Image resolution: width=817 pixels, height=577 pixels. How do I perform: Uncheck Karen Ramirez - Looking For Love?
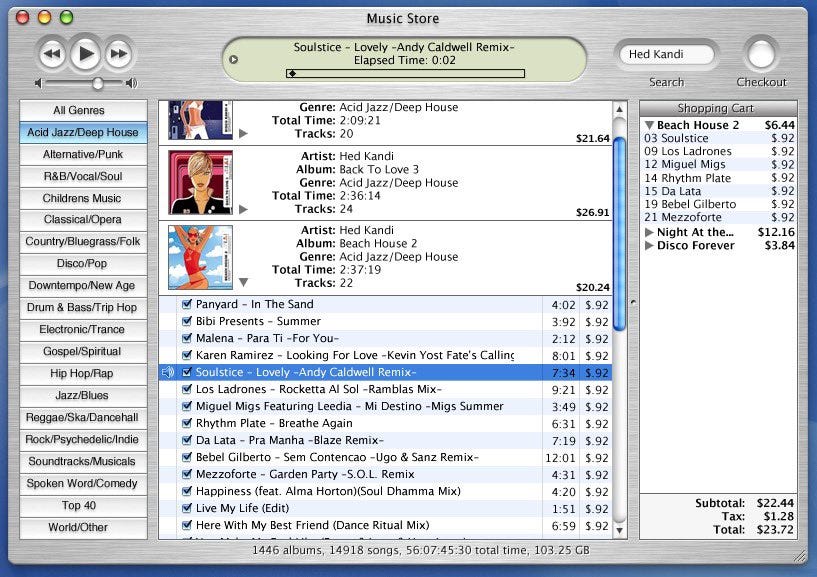tap(187, 355)
